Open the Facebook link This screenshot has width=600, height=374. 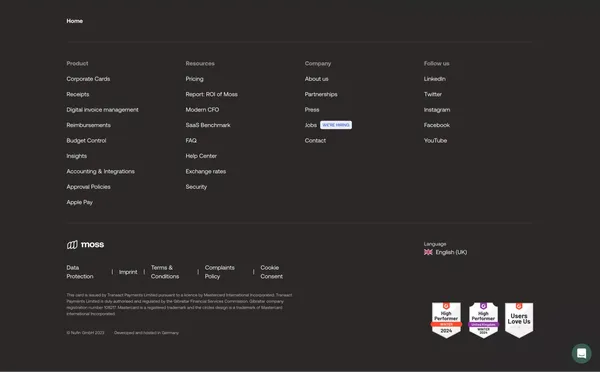point(437,125)
